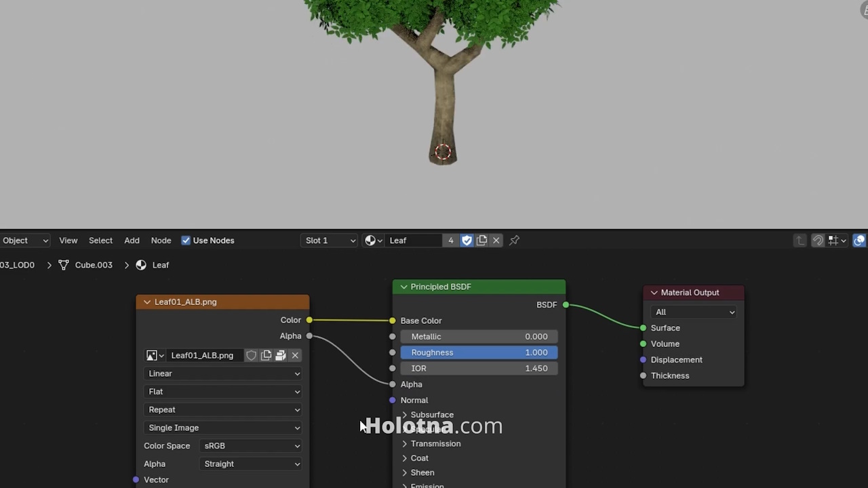Toggle fake user for Leaf01_ALB.png image
The width and height of the screenshot is (868, 488).
click(x=252, y=355)
